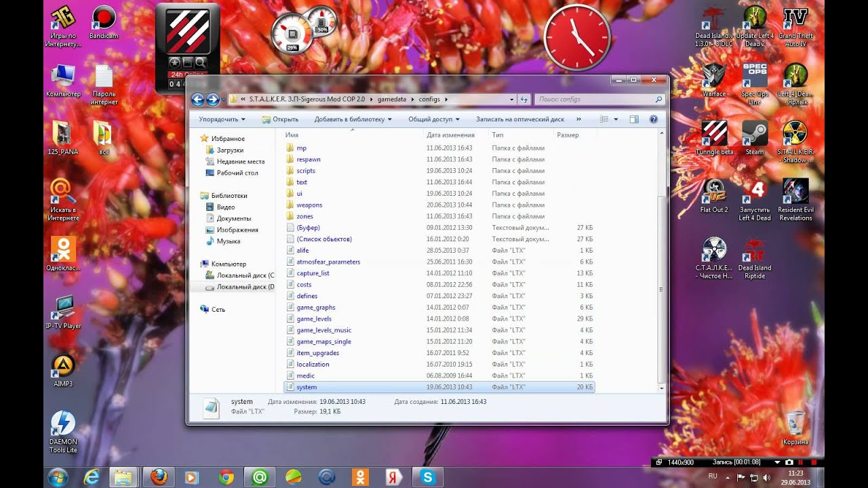
Task: Open the Компьютер desktop icon
Action: tap(63, 80)
